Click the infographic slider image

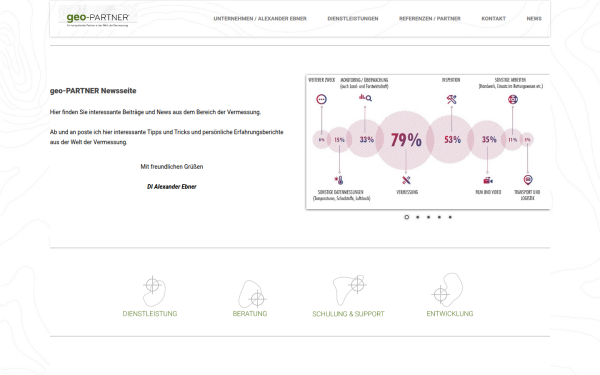428,142
